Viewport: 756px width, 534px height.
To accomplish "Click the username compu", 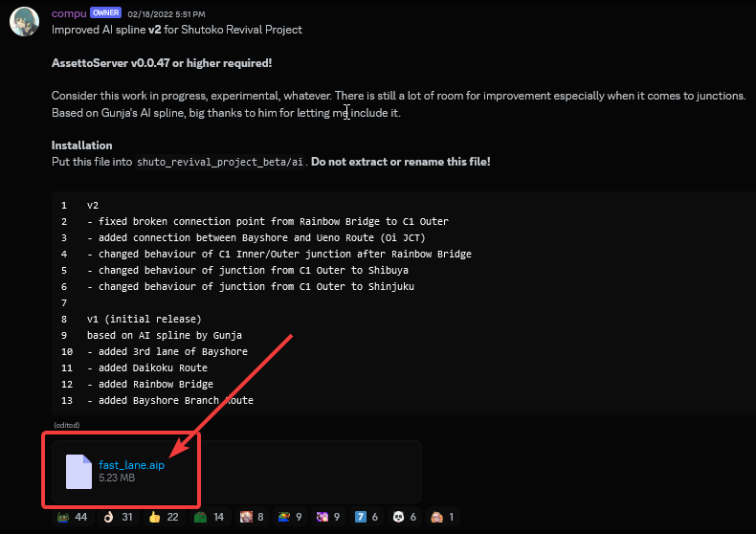I will (x=68, y=13).
